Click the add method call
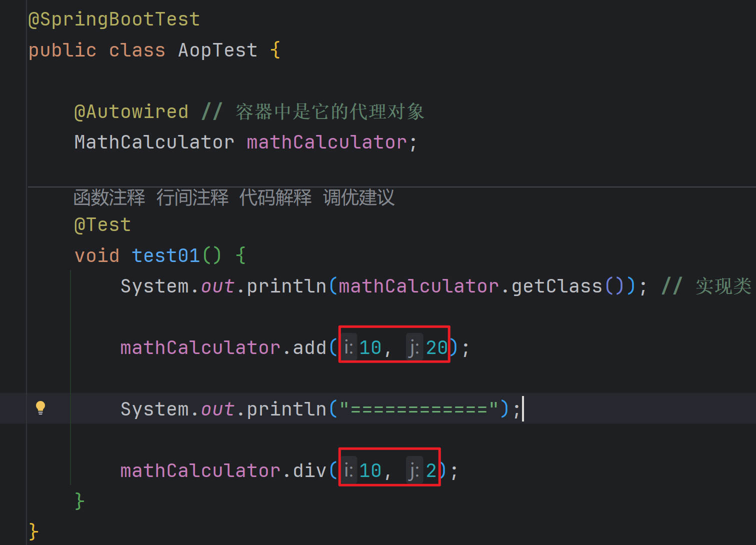Image resolution: width=756 pixels, height=545 pixels. (x=309, y=347)
